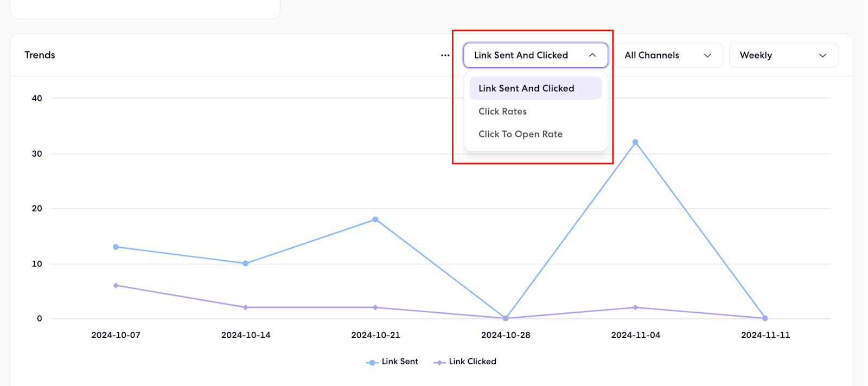
Task: Open the Weekly interval dropdown
Action: (783, 55)
